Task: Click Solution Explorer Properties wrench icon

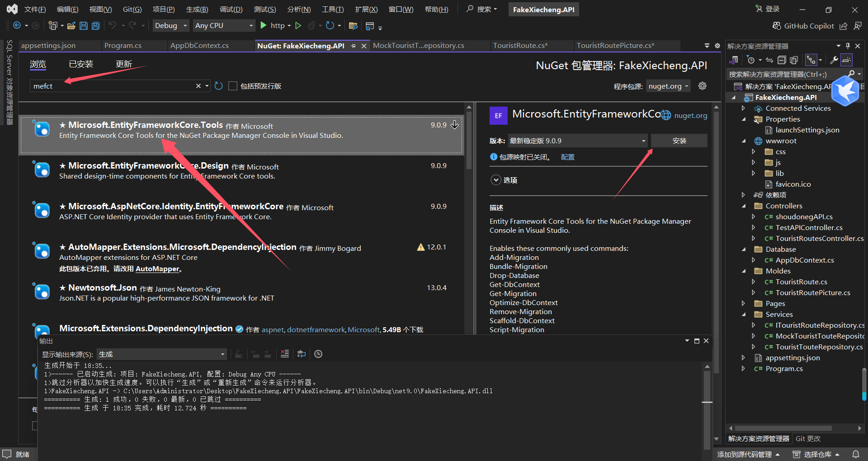Action: click(834, 60)
